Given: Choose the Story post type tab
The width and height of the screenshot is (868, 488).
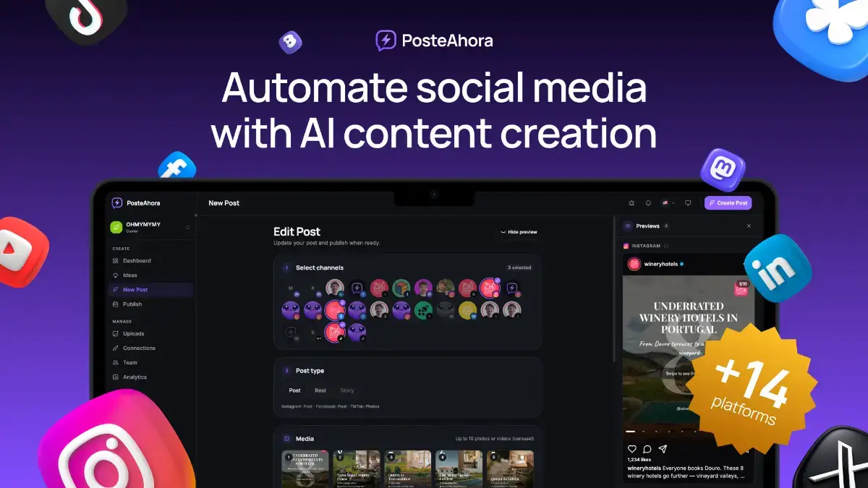Looking at the screenshot, I should click(x=347, y=390).
